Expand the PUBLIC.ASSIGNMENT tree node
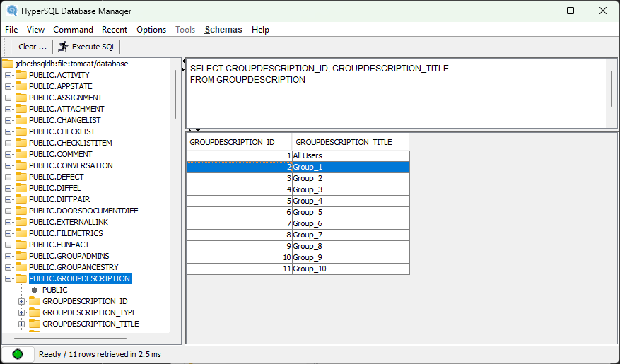 (8, 98)
